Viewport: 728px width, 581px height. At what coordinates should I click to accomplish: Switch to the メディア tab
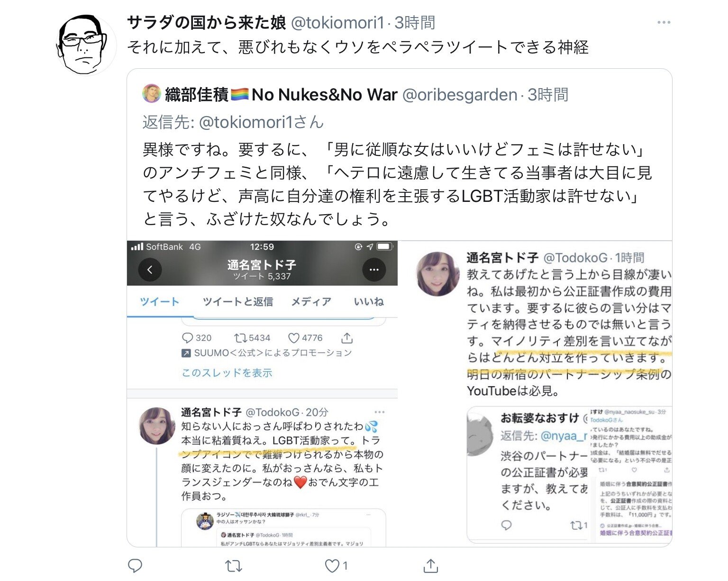tap(311, 302)
